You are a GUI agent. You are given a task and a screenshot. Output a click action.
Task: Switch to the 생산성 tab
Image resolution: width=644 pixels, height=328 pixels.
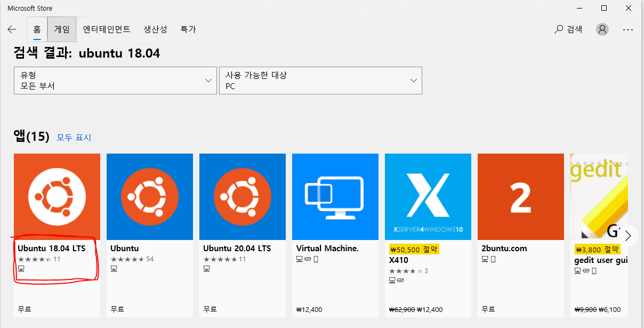(155, 29)
